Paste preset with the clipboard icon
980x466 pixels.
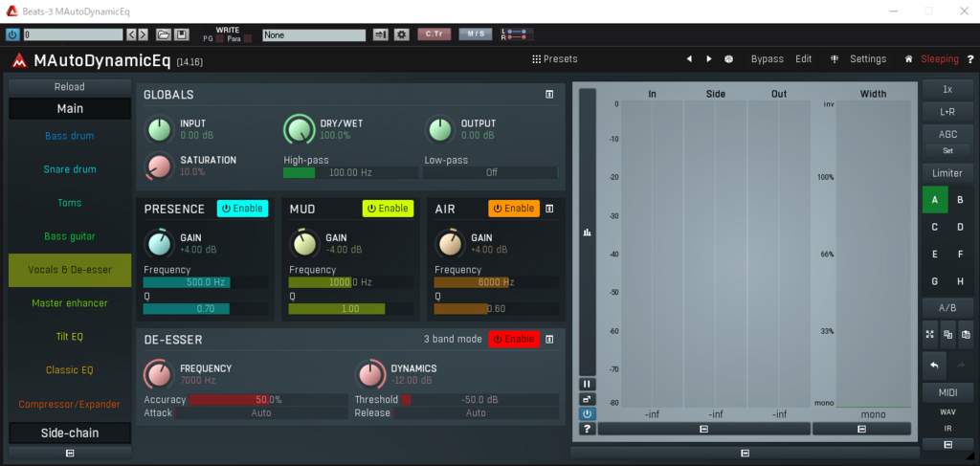point(967,334)
